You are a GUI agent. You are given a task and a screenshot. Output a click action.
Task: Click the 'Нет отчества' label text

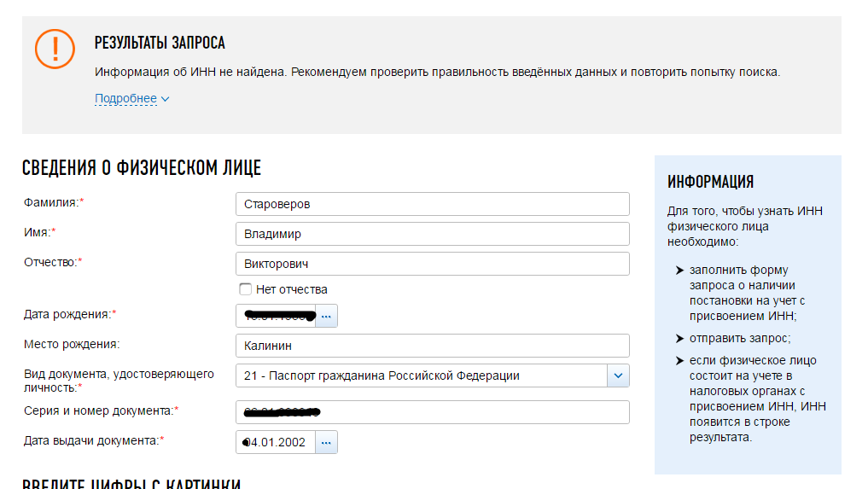pyautogui.click(x=291, y=289)
